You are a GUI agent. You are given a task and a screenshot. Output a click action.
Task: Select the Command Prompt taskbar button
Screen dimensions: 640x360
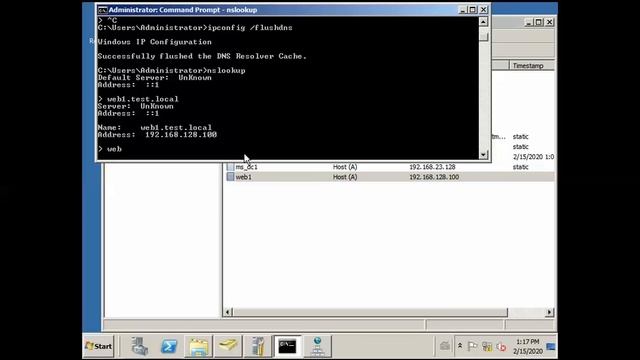(x=287, y=346)
